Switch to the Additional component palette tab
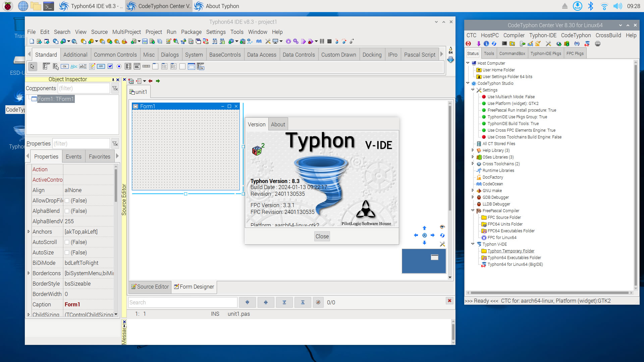The height and width of the screenshot is (362, 644). (x=75, y=55)
